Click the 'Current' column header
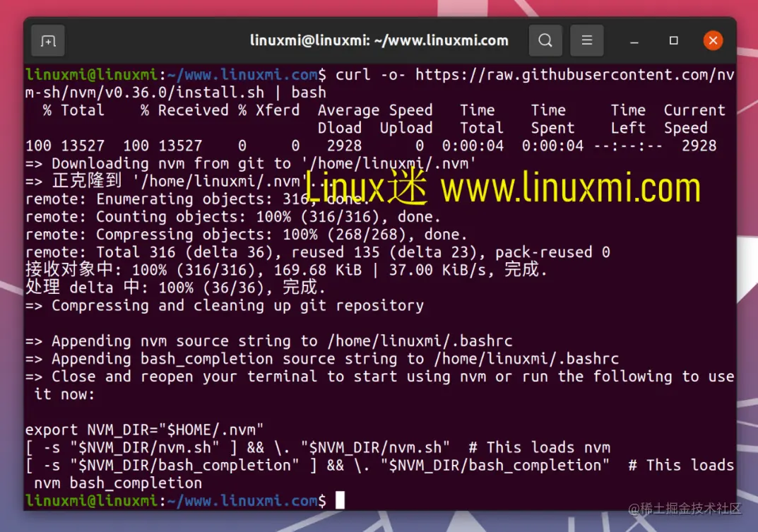This screenshot has width=758, height=532. coord(694,110)
